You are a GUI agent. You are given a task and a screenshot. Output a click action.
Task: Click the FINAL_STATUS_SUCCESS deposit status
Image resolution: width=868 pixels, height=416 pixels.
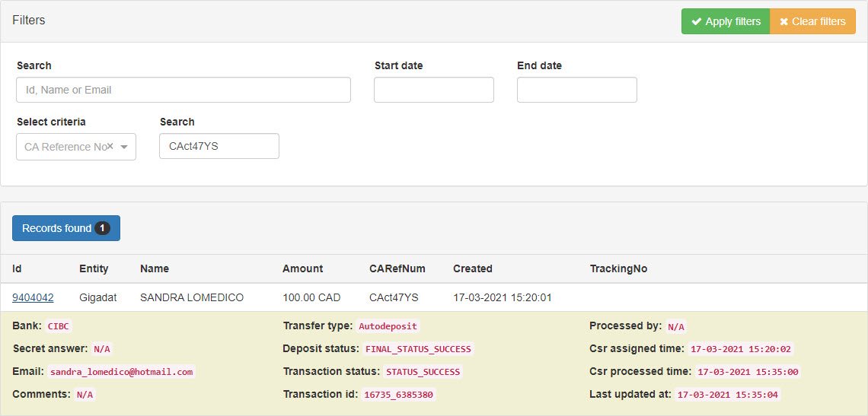pyautogui.click(x=418, y=349)
